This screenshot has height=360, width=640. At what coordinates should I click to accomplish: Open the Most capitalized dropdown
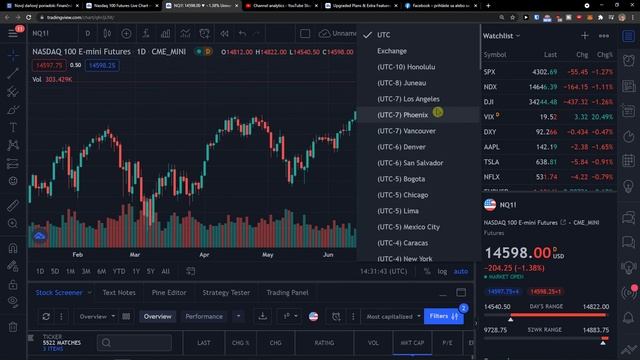[x=393, y=316]
